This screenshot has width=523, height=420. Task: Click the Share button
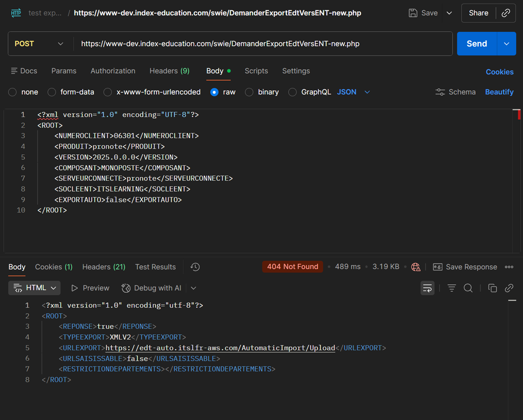(x=478, y=13)
